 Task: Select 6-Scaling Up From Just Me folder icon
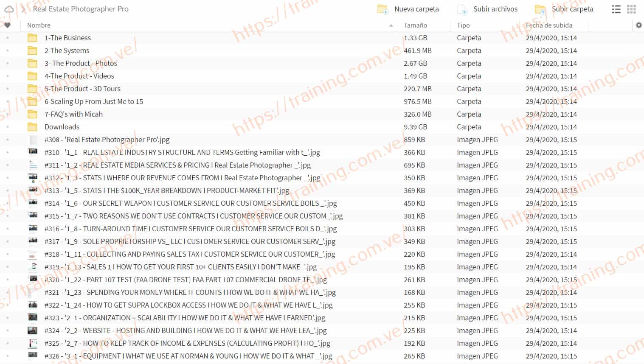point(32,101)
